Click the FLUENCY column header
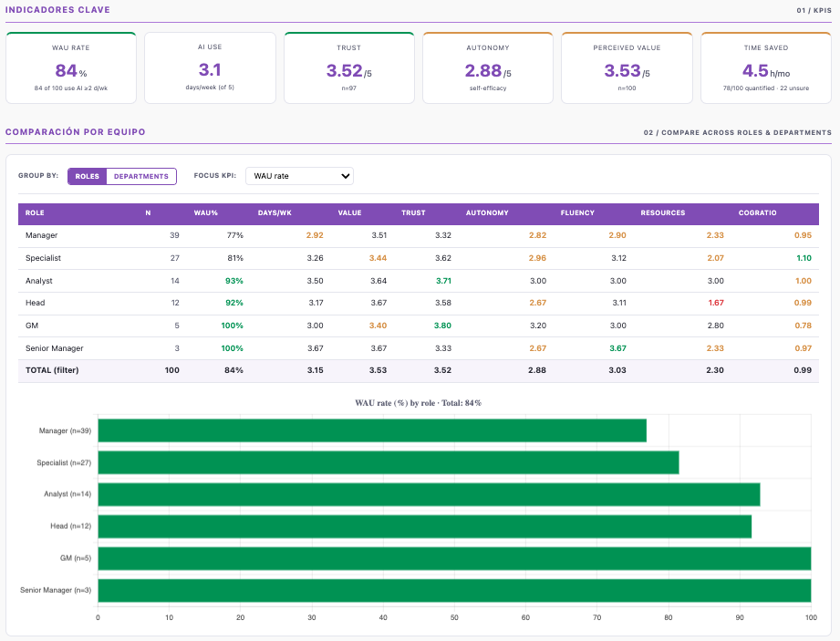 click(577, 213)
